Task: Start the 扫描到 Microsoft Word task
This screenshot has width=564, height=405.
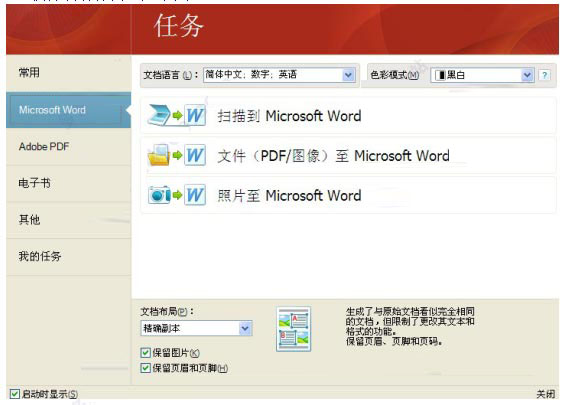Action: [348, 115]
